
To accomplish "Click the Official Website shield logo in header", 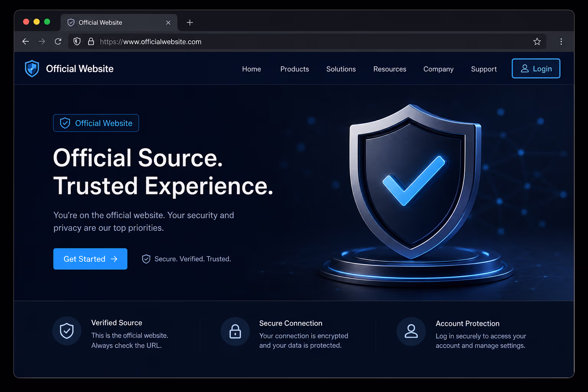I will pyautogui.click(x=32, y=69).
